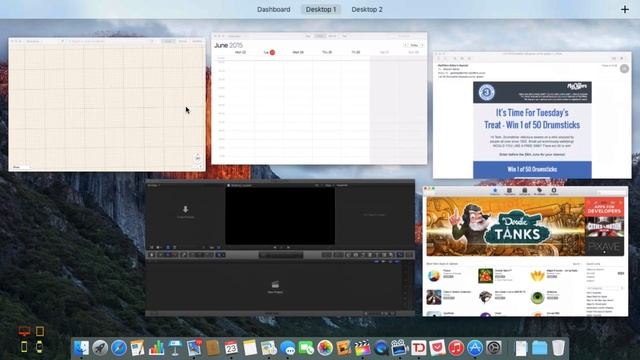Image resolution: width=640 pixels, height=360 pixels.
Task: Open Messages blue speech bubble in Dock
Action: pos(288,348)
